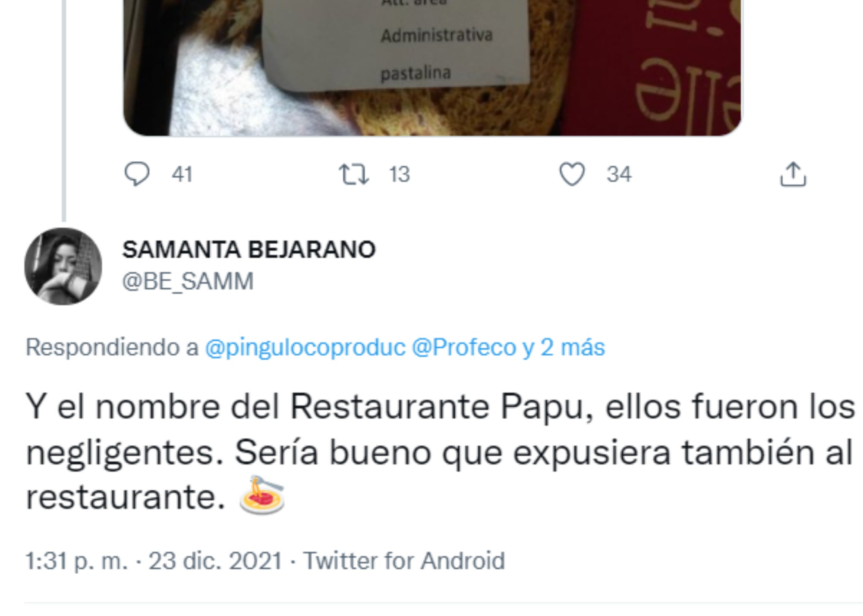Viewport: 863px width, 616px height.
Task: Click the reply speech bubble icon
Action: (137, 174)
